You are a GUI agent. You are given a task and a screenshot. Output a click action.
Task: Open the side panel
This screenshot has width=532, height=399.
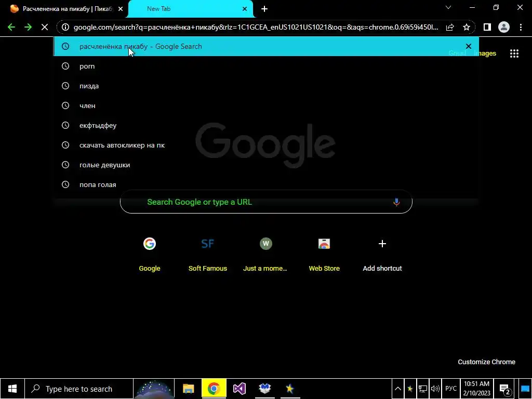[487, 27]
